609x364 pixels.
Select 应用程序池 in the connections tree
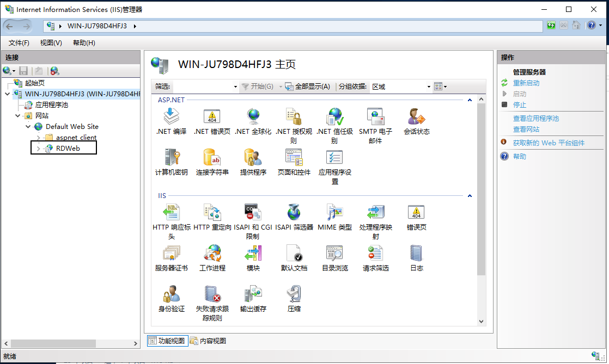(x=52, y=105)
